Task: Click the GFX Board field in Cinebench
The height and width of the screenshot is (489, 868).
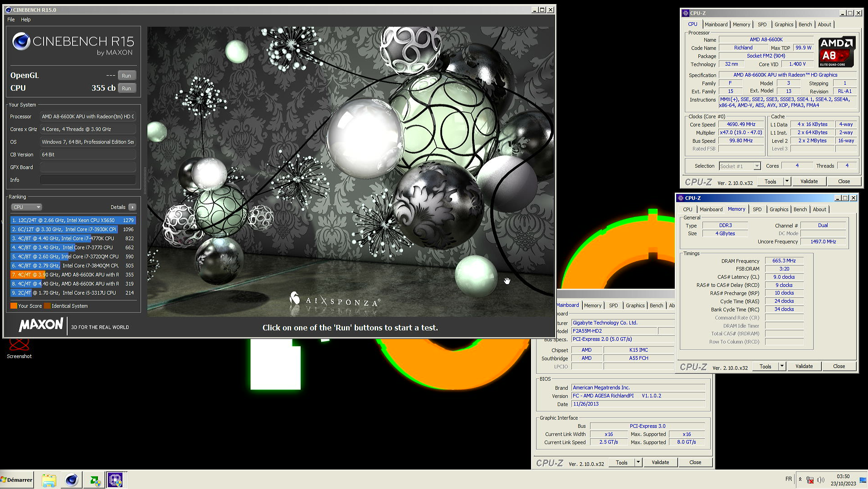Action: pyautogui.click(x=88, y=167)
